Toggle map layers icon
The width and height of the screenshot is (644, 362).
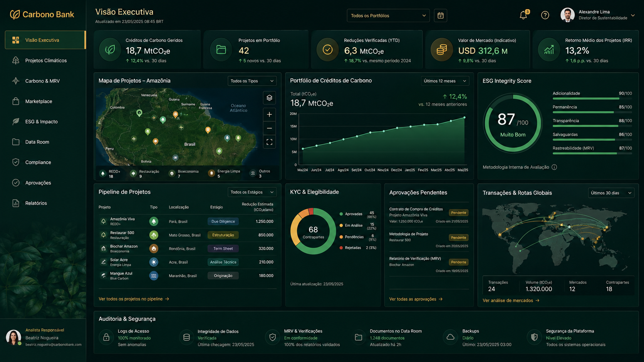pyautogui.click(x=269, y=98)
